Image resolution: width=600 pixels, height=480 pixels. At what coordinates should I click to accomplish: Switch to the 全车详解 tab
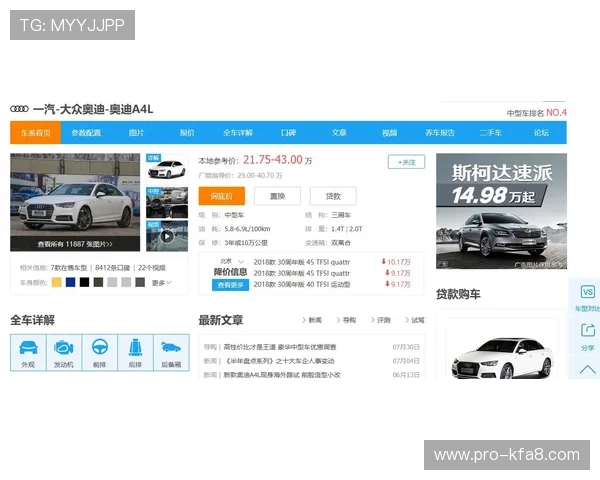pyautogui.click(x=238, y=133)
